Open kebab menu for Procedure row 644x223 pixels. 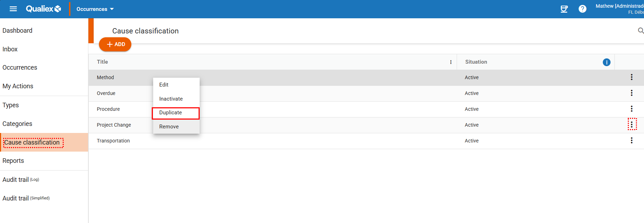pos(631,109)
